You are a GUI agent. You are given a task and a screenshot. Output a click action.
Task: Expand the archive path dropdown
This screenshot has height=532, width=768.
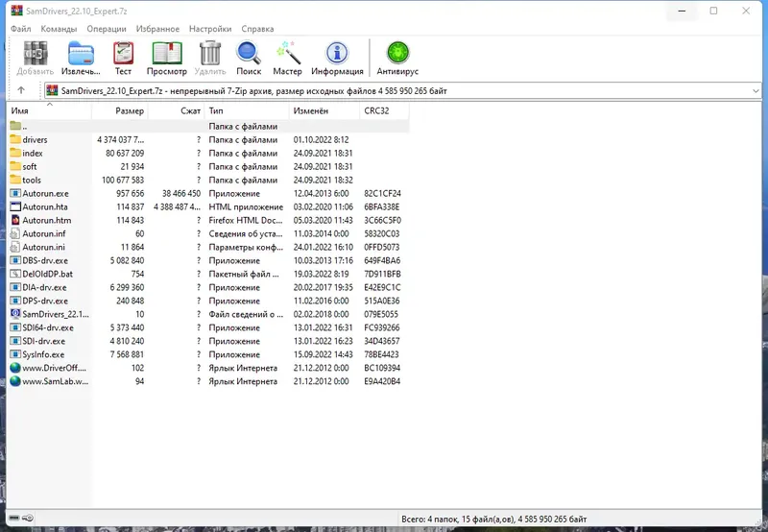(756, 90)
